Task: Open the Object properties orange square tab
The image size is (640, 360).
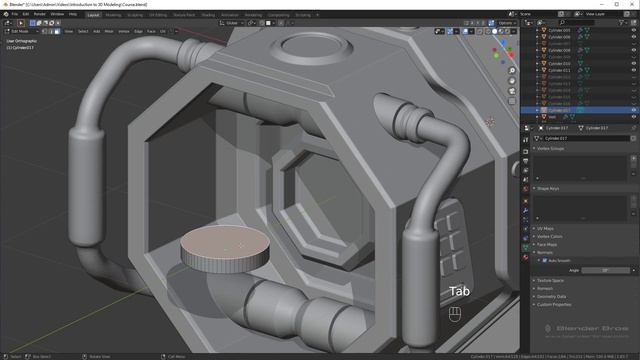Action: coord(526,201)
